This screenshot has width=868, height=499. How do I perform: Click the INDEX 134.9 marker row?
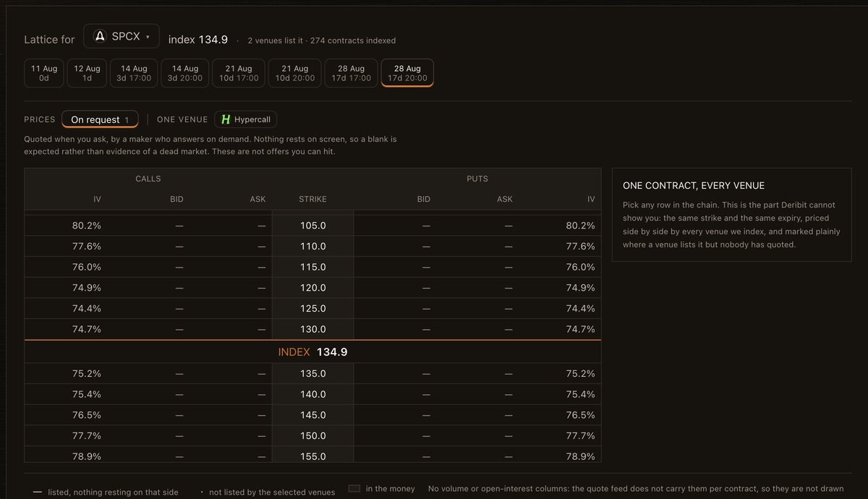pos(312,351)
